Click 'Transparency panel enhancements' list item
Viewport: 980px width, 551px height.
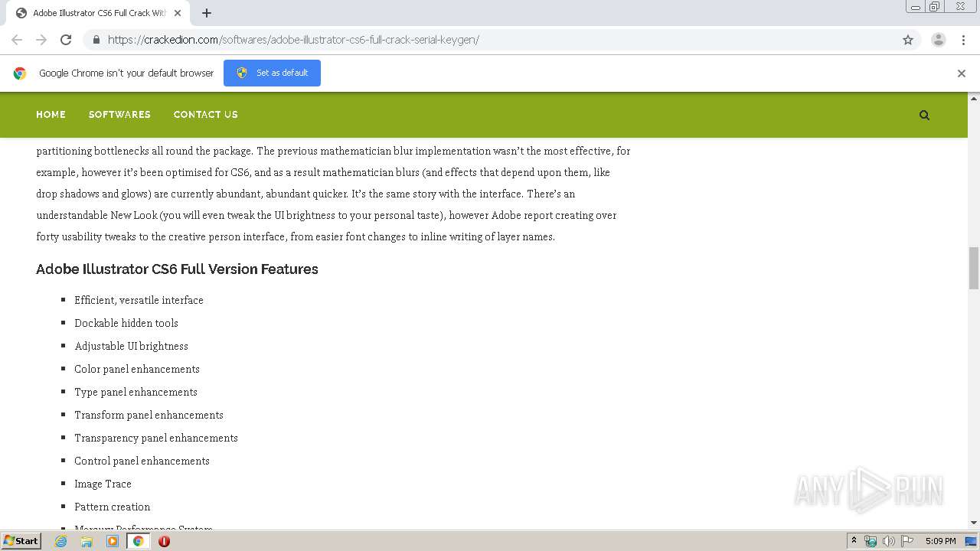click(156, 438)
